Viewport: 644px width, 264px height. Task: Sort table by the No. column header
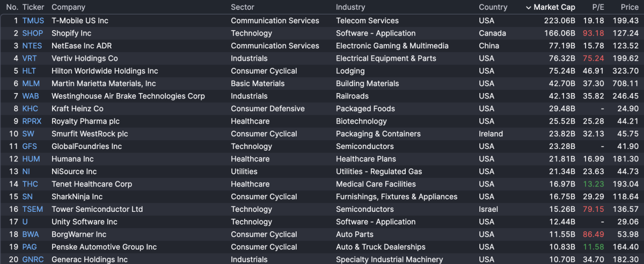12,8
